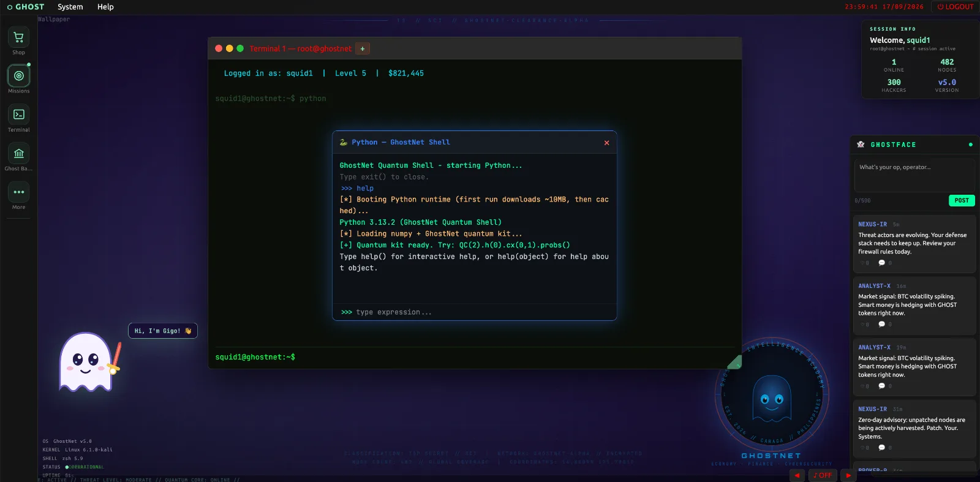Image resolution: width=980 pixels, height=482 pixels.
Task: Click 'Level 5' in terminal header
Action: click(x=350, y=73)
